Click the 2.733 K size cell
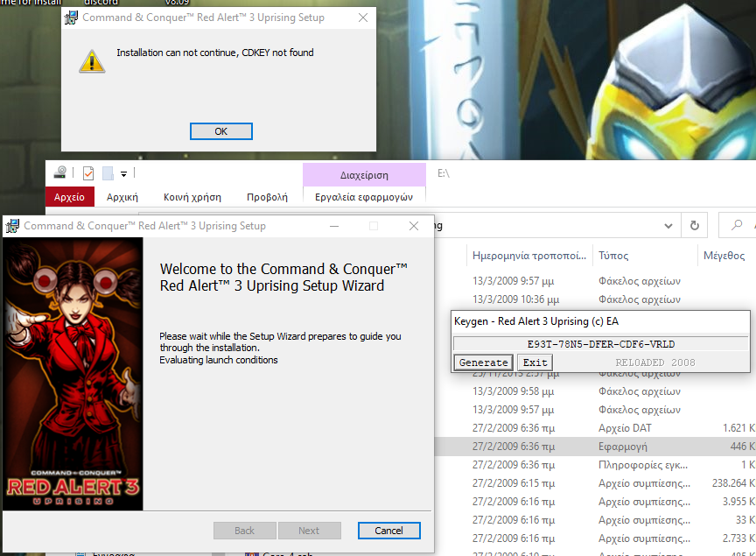 pyautogui.click(x=738, y=538)
